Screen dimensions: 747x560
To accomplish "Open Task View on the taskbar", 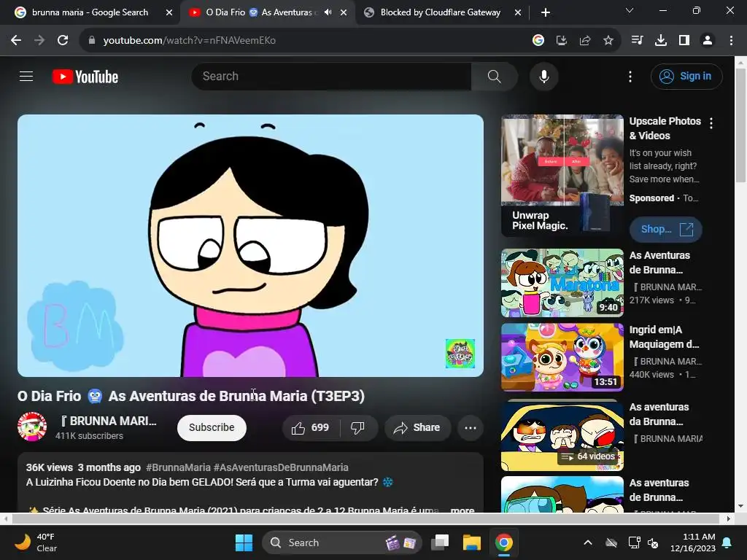I will tap(440, 542).
